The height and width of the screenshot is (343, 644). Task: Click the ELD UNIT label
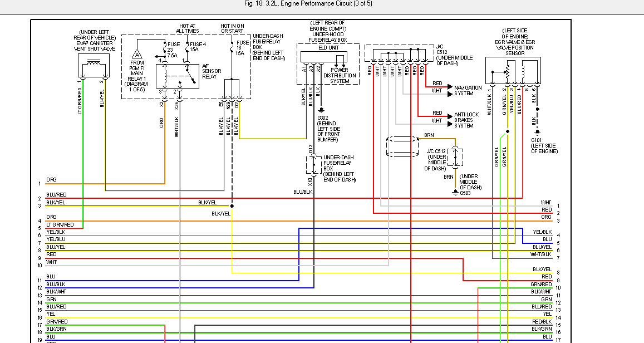click(328, 48)
